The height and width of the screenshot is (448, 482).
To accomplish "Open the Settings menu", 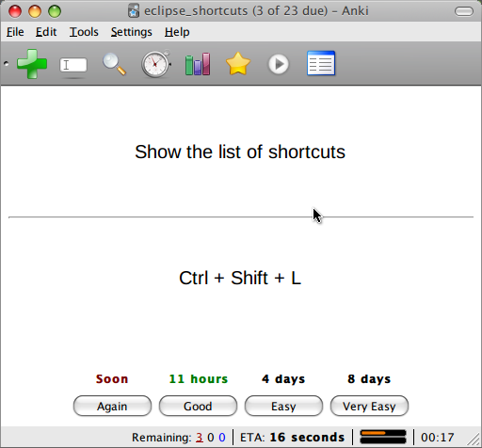I will pos(132,32).
